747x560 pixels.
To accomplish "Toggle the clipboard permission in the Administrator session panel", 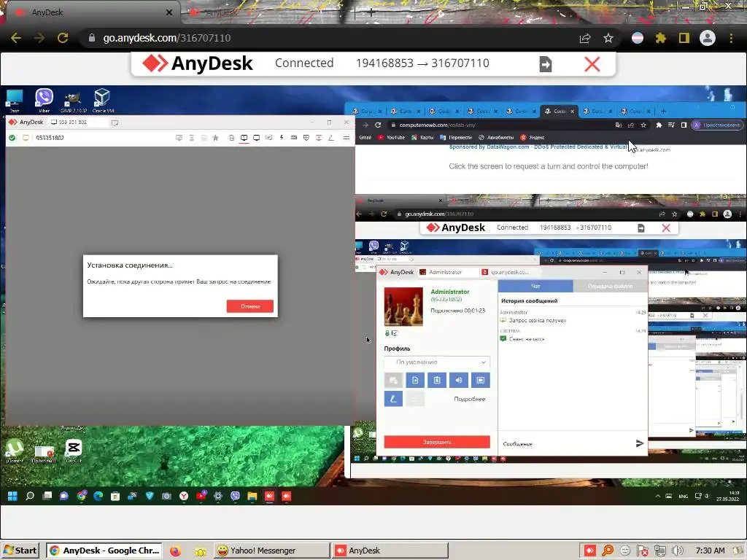I will click(437, 380).
